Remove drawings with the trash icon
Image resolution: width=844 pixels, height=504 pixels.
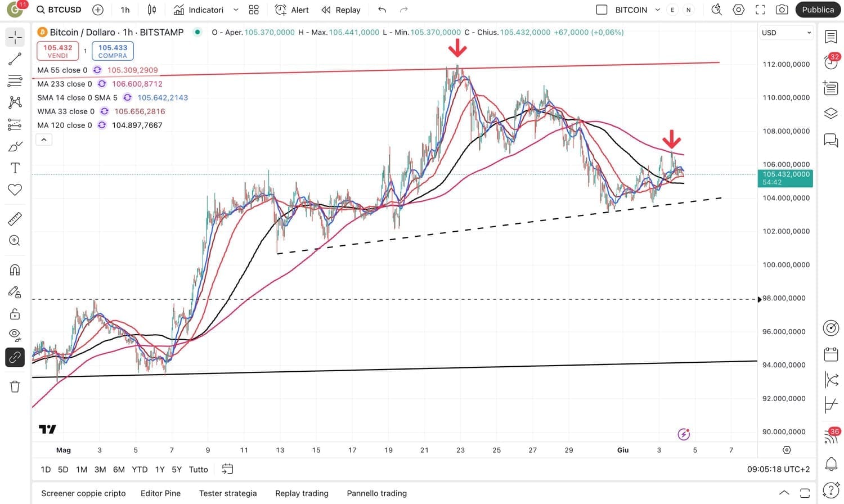[x=15, y=386]
